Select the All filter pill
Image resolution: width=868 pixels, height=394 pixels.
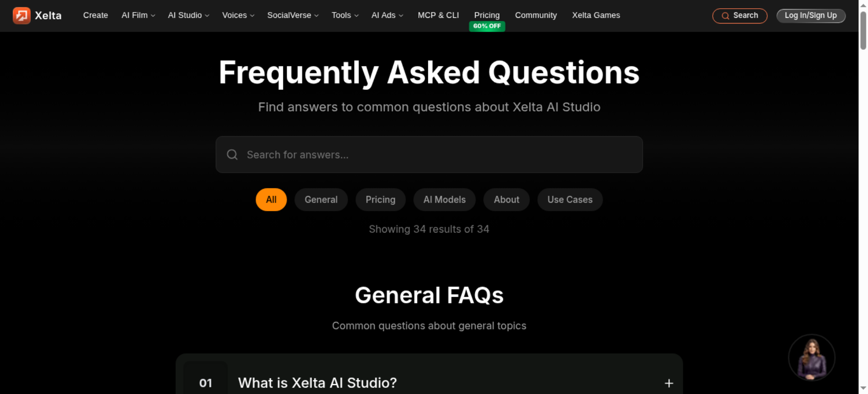point(271,200)
